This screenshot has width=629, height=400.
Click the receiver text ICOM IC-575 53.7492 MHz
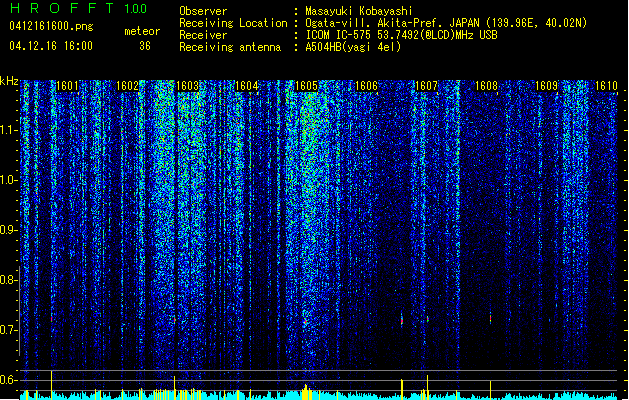(401, 35)
